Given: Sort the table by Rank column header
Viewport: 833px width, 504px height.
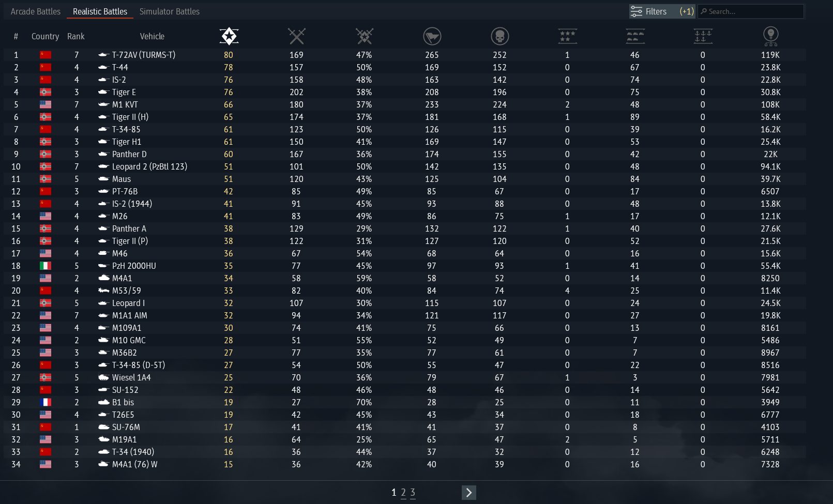Looking at the screenshot, I should 75,36.
